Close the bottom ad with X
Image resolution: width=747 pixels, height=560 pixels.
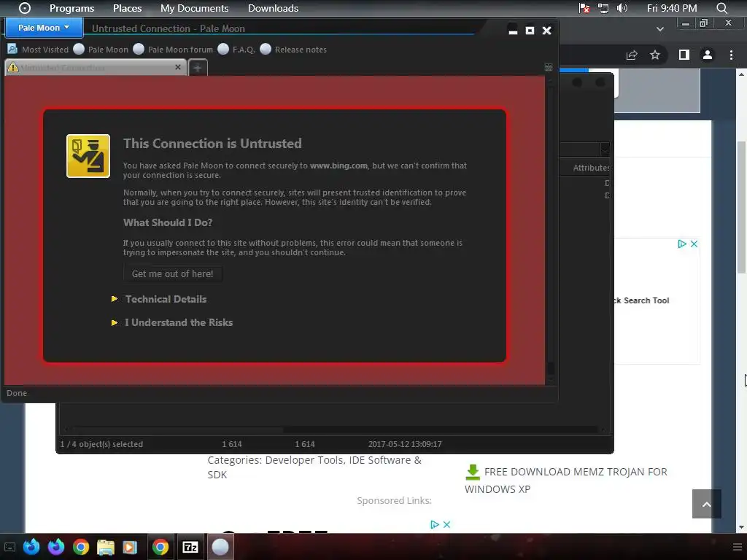click(x=447, y=524)
